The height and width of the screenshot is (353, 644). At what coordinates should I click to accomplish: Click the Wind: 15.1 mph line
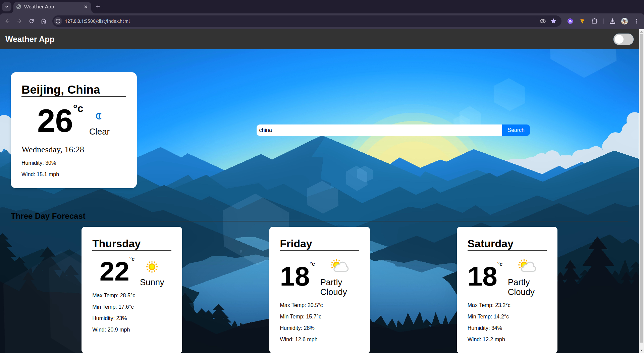pos(40,174)
